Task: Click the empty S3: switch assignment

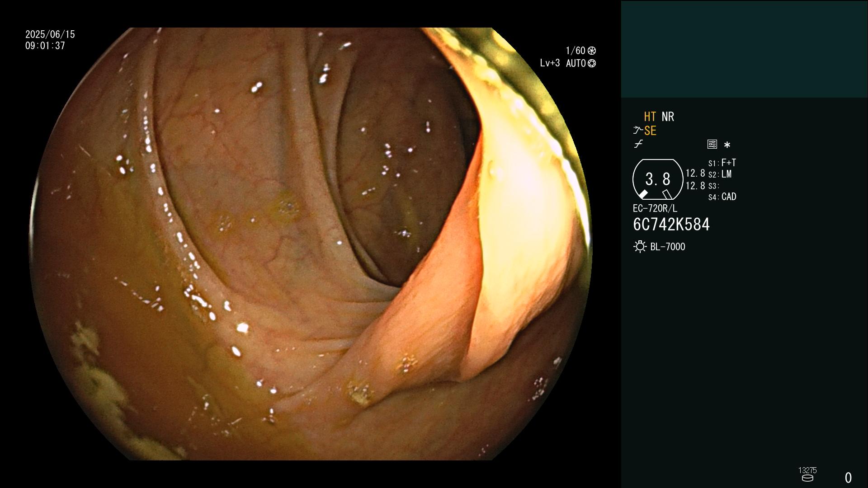Action: [713, 186]
